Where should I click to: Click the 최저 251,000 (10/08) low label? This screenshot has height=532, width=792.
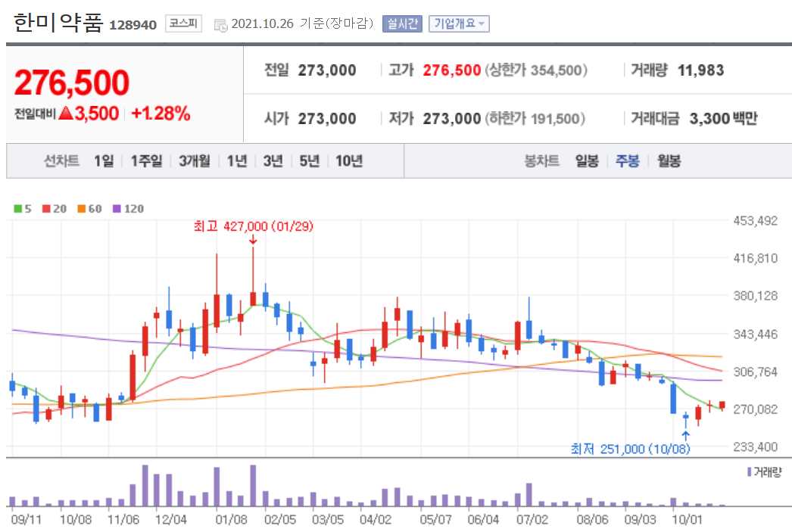(630, 449)
